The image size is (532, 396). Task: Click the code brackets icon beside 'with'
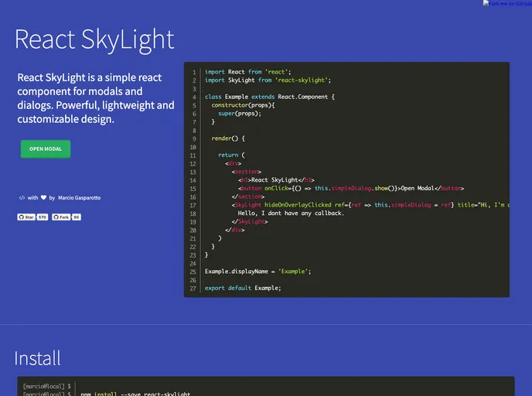click(22, 198)
